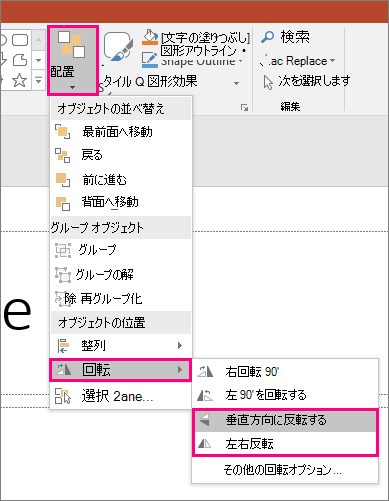Click オブジェクトの位置 header text
Image resolution: width=389 pixels, height=501 pixels.
click(101, 322)
